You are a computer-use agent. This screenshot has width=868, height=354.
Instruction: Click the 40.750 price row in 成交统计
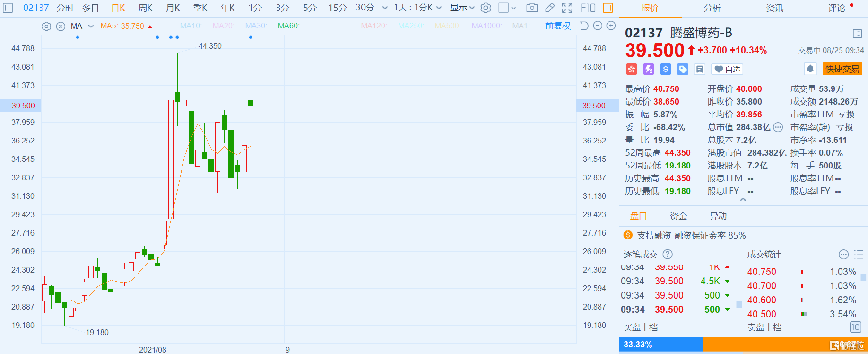coord(802,272)
